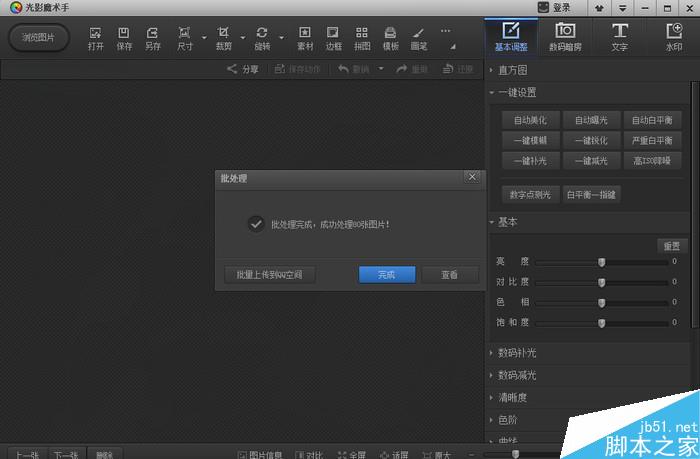
Task: Switch to the 基本调整 tab
Action: pos(511,38)
